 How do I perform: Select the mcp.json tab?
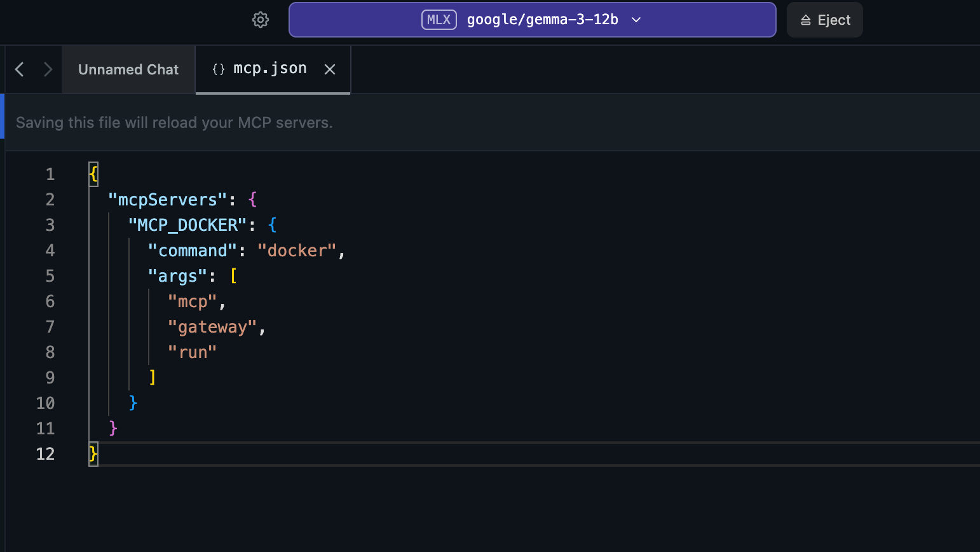273,69
